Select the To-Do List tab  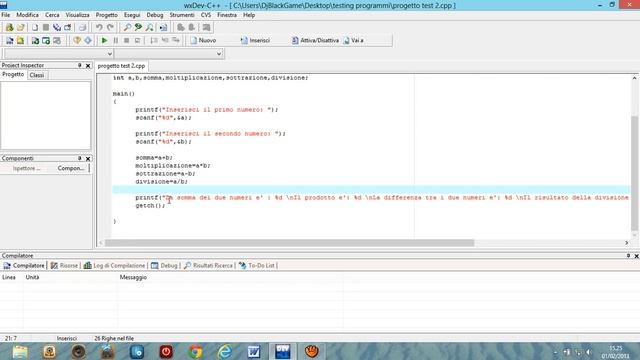click(257, 265)
